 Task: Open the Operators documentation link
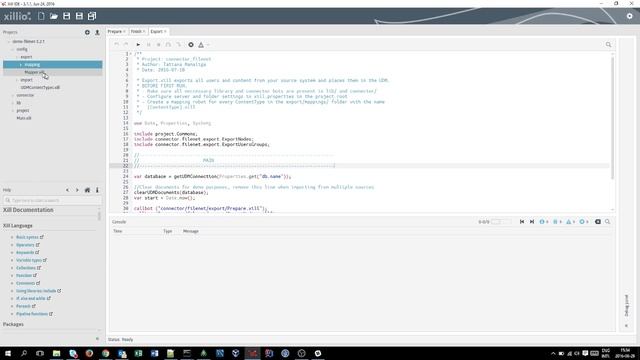(25, 245)
